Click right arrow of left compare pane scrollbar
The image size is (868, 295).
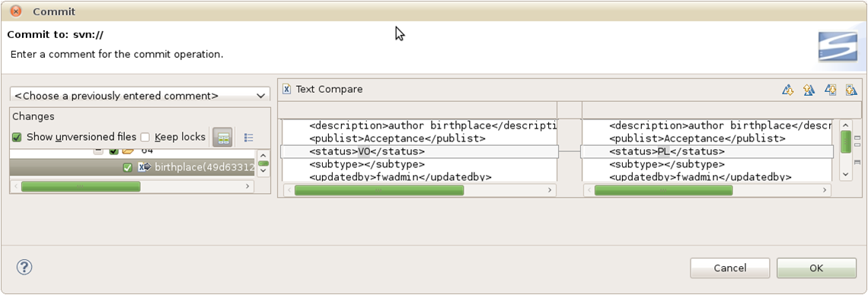click(x=549, y=190)
